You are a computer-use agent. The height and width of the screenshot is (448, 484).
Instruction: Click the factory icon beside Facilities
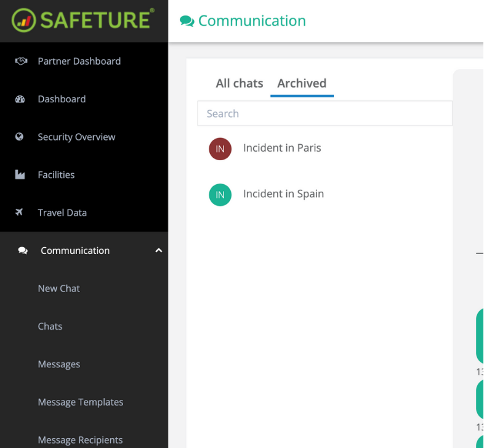tap(20, 175)
